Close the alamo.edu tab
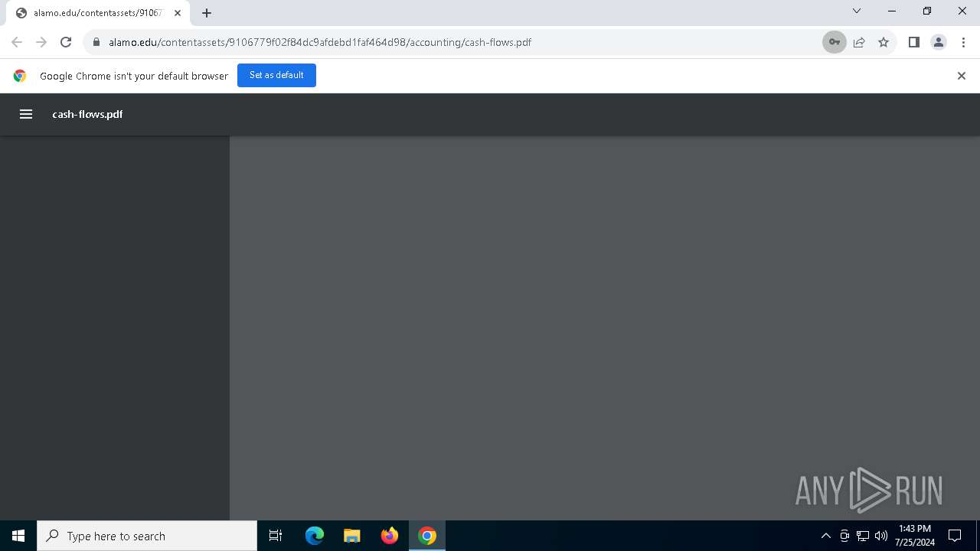Screen dimensions: 980x551 tap(178, 13)
